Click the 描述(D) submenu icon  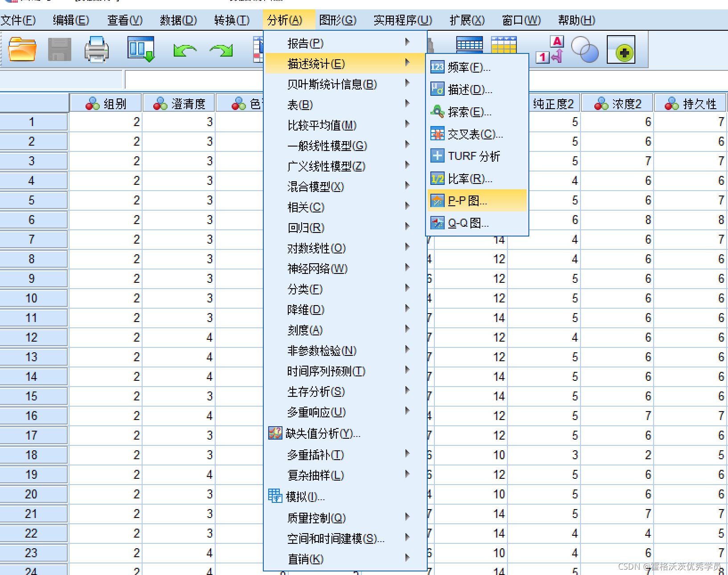[x=437, y=89]
